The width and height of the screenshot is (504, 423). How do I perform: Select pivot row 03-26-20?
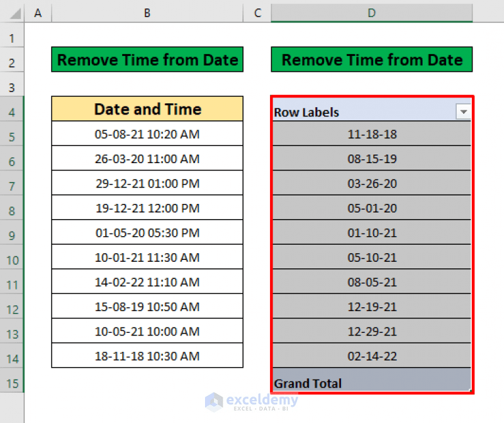[372, 183]
